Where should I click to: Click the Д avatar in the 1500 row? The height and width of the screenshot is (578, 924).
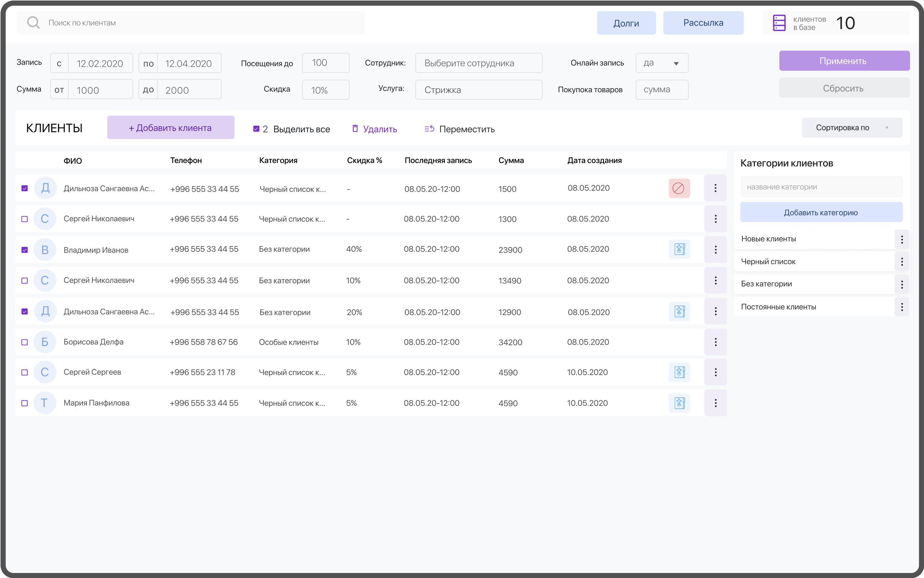tap(46, 188)
